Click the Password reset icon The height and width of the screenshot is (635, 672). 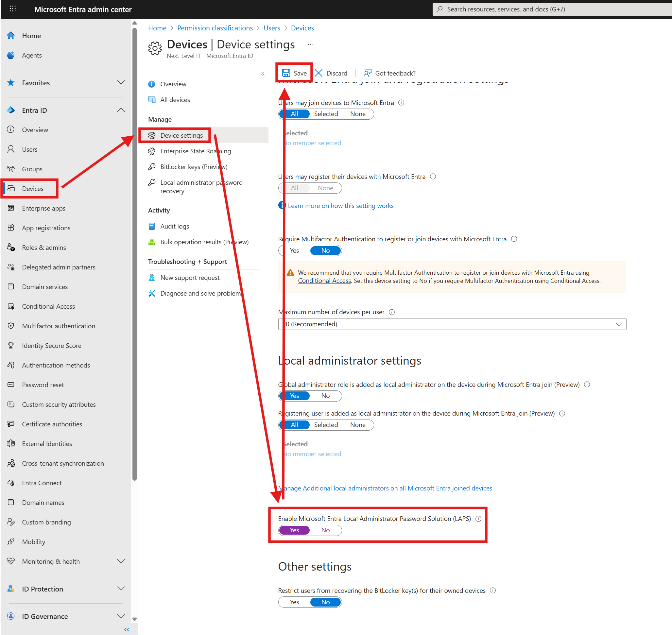click(x=11, y=385)
